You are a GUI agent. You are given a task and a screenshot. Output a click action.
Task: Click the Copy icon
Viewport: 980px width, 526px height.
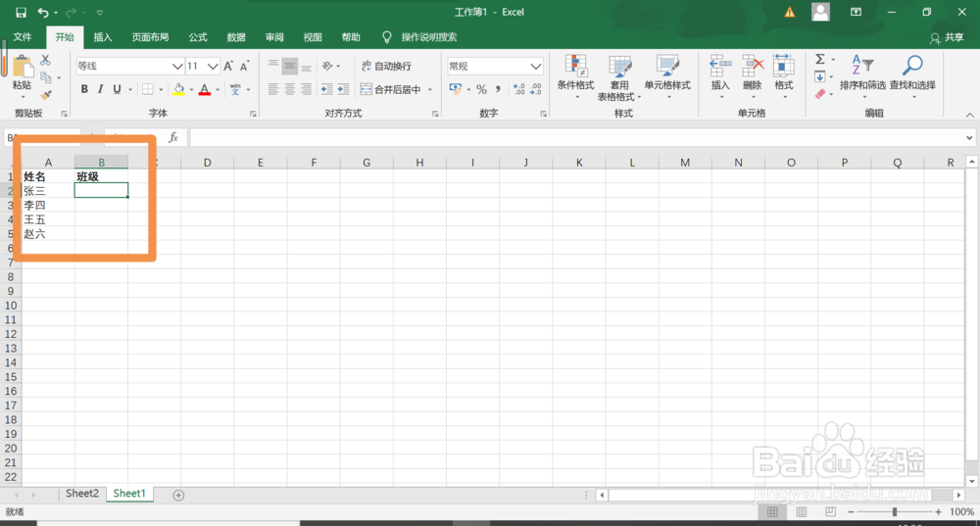pos(46,77)
